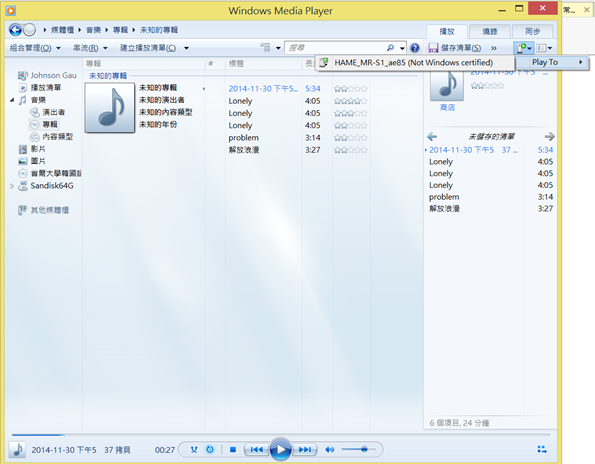595x464 pixels.
Task: Rate the problem track stars
Action: coord(351,138)
